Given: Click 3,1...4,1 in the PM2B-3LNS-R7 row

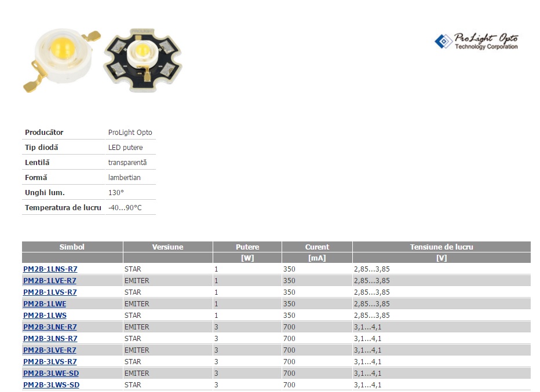Looking at the screenshot, I should (367, 339).
